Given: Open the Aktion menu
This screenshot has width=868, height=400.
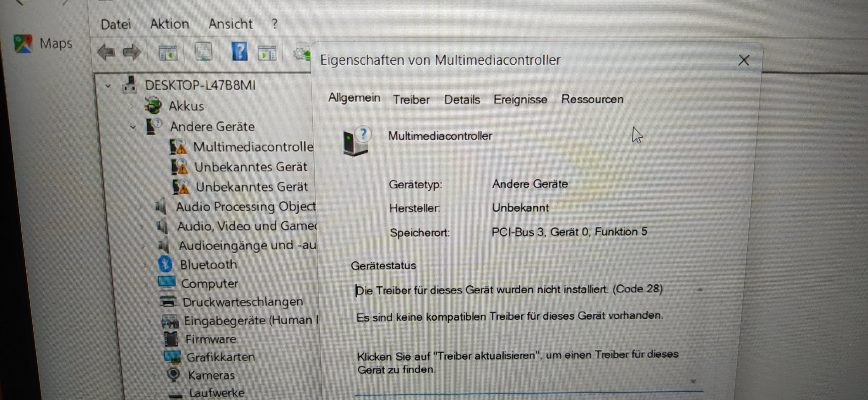Looking at the screenshot, I should tap(170, 24).
